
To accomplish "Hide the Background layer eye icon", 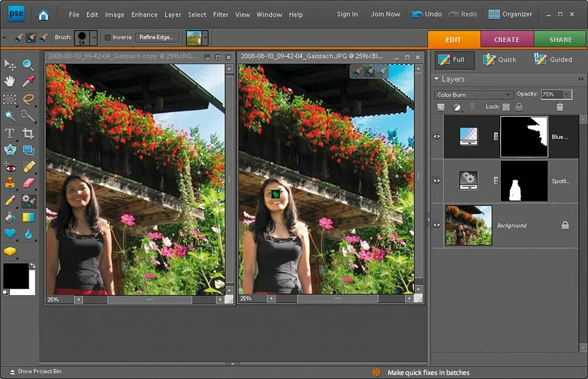I will pyautogui.click(x=436, y=225).
